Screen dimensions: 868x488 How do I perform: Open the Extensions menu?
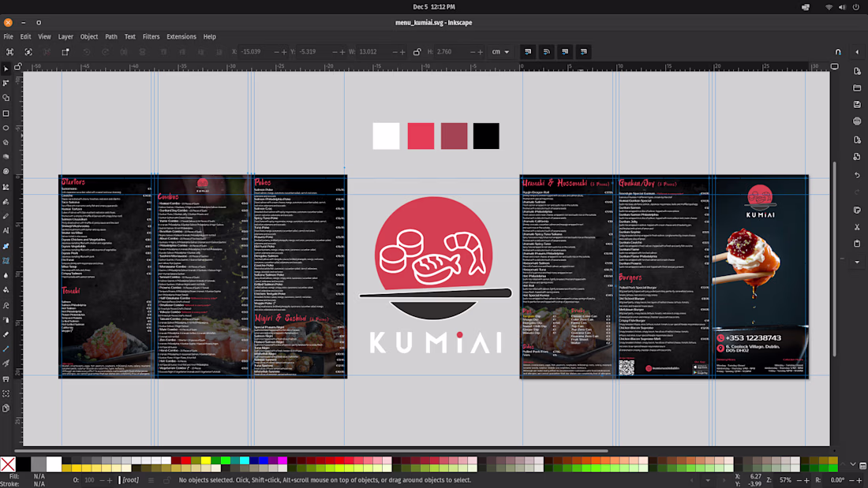(181, 36)
